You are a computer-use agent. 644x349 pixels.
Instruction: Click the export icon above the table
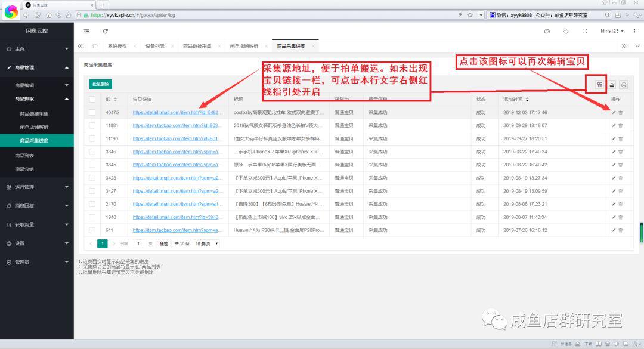(612, 85)
